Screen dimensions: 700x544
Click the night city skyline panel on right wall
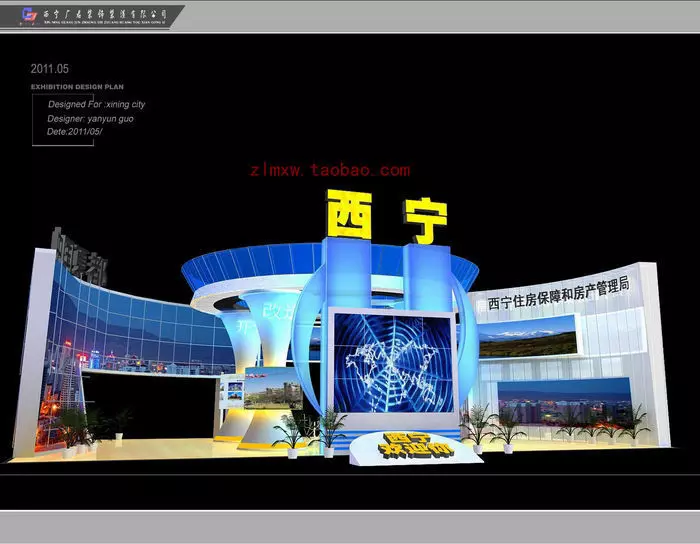coord(565,402)
